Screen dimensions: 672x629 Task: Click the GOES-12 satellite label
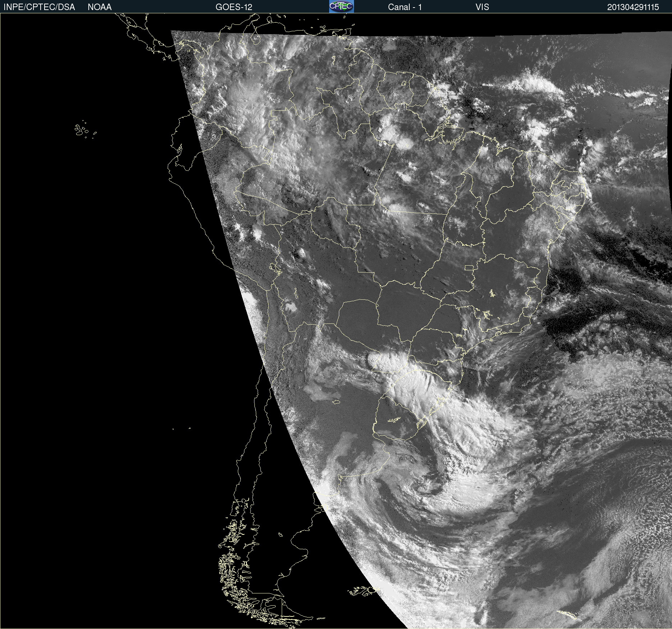point(234,7)
